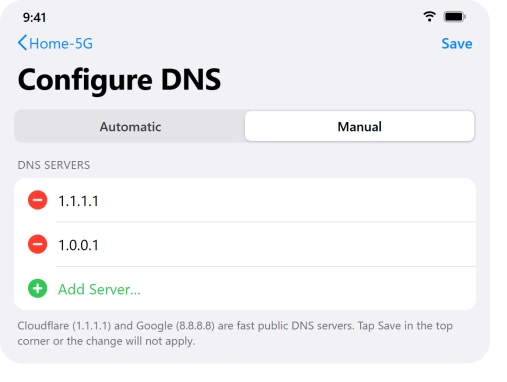Edit the 1.0.0.1 server address

pos(79,245)
